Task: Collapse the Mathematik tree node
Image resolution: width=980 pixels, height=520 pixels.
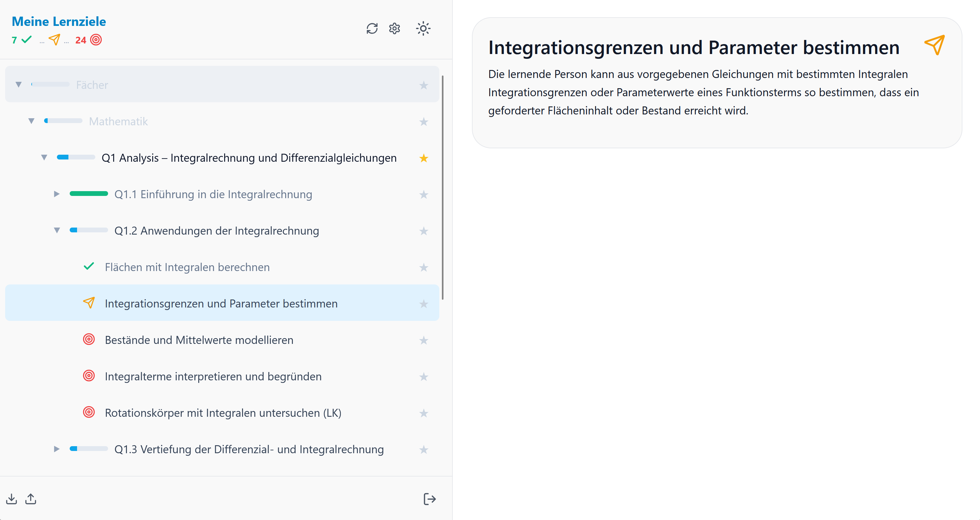Action: pos(32,120)
